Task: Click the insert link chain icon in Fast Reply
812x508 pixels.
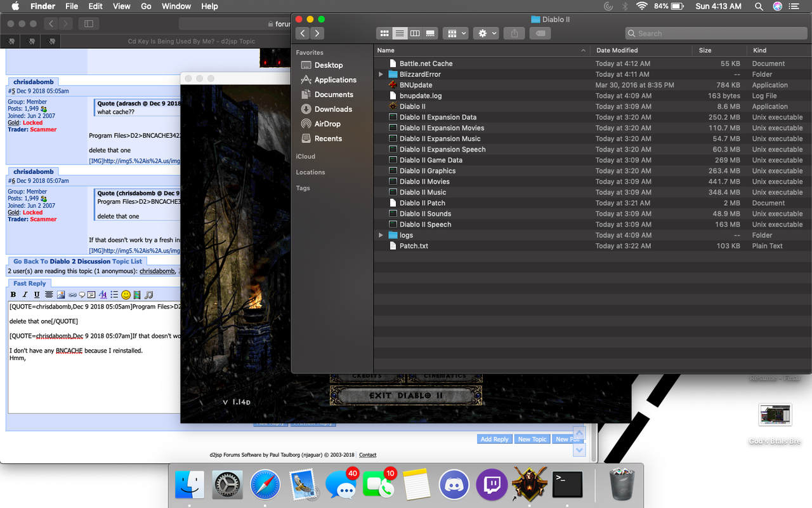Action: [x=72, y=295]
